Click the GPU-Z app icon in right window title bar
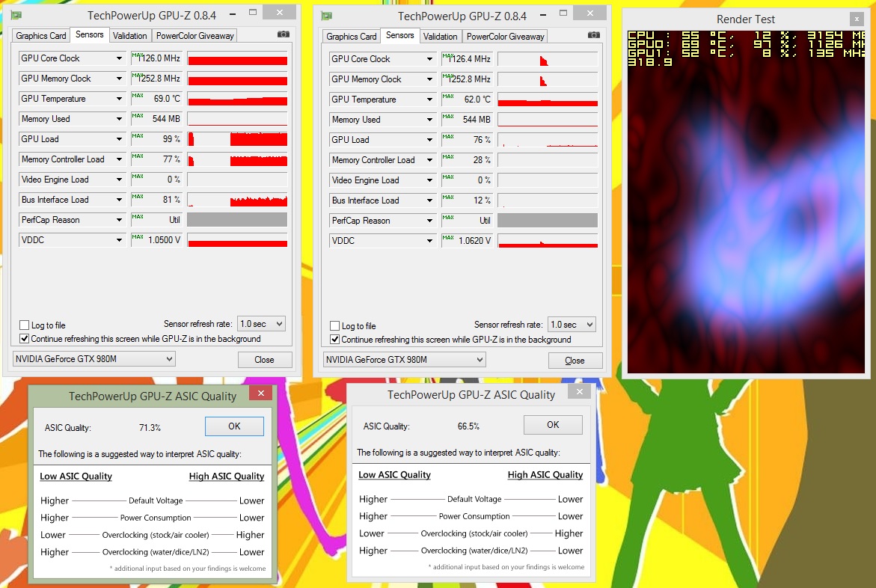Image resolution: width=876 pixels, height=588 pixels. coord(327,16)
